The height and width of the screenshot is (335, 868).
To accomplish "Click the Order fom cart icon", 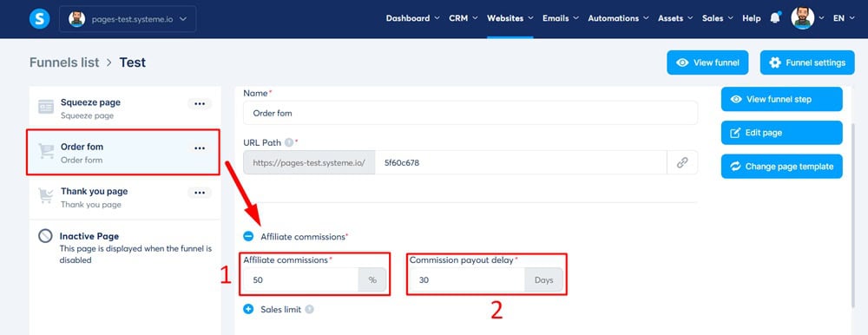I will click(x=46, y=151).
